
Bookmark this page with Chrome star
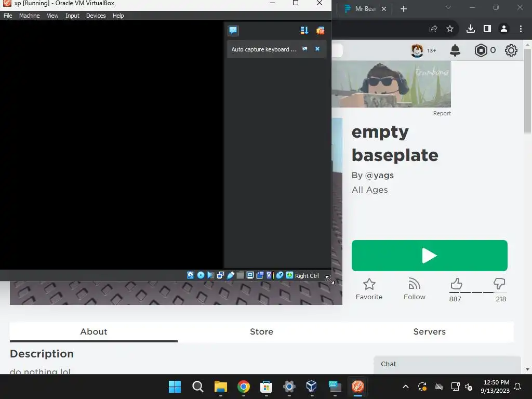[450, 29]
